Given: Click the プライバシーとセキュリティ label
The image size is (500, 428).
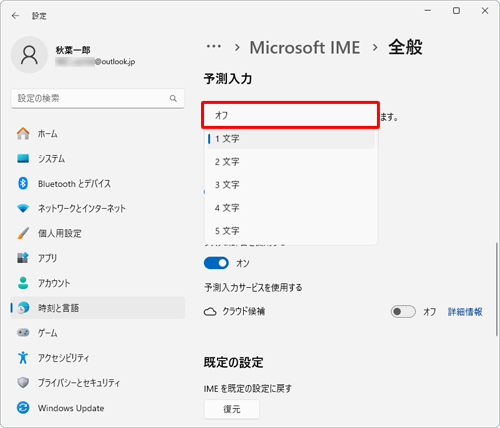Looking at the screenshot, I should pos(79,383).
